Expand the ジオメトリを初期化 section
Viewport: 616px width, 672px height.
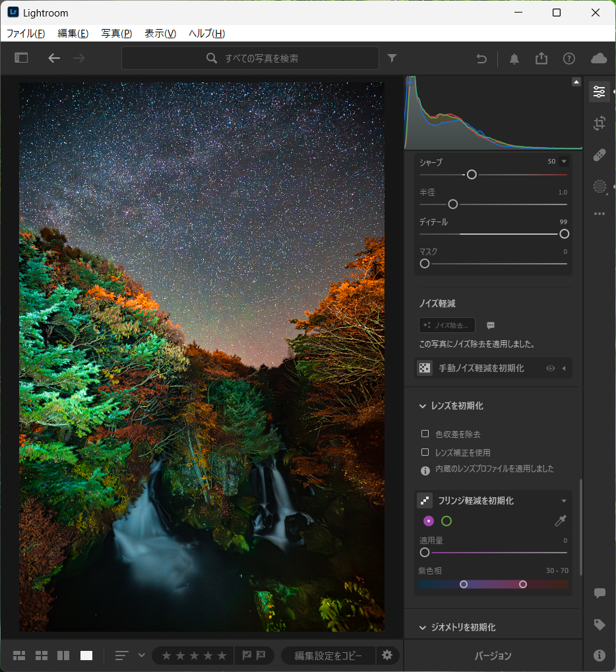point(423,627)
